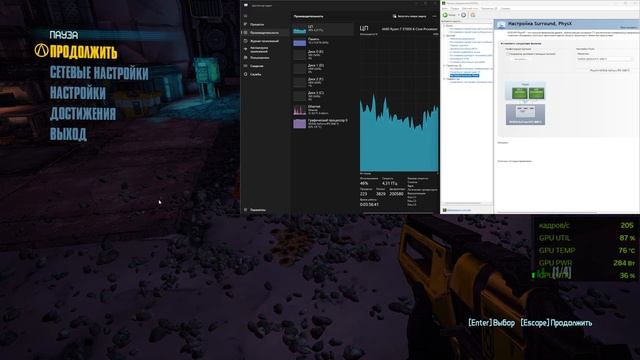This screenshot has width=640, height=360.
Task: Open НАСТРОЙКИ in game pause menu
Action: pyautogui.click(x=78, y=93)
